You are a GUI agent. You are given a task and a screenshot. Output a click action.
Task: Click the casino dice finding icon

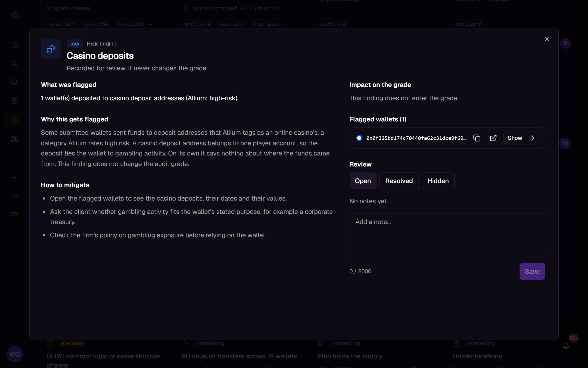tap(51, 49)
